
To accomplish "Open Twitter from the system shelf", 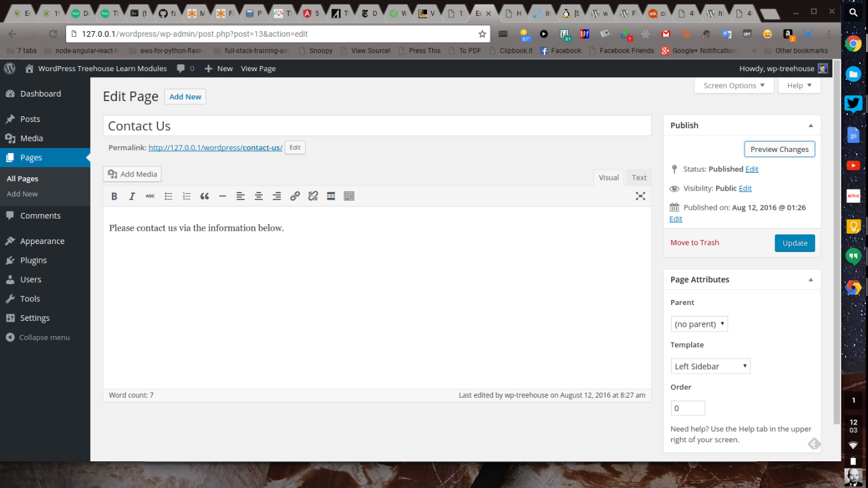I will tap(853, 104).
